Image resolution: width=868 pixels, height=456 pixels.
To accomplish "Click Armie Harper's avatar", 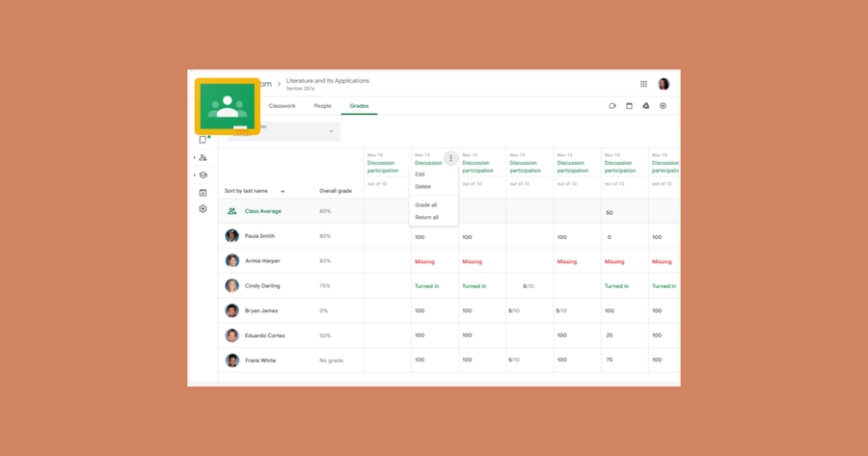I will coord(231,260).
